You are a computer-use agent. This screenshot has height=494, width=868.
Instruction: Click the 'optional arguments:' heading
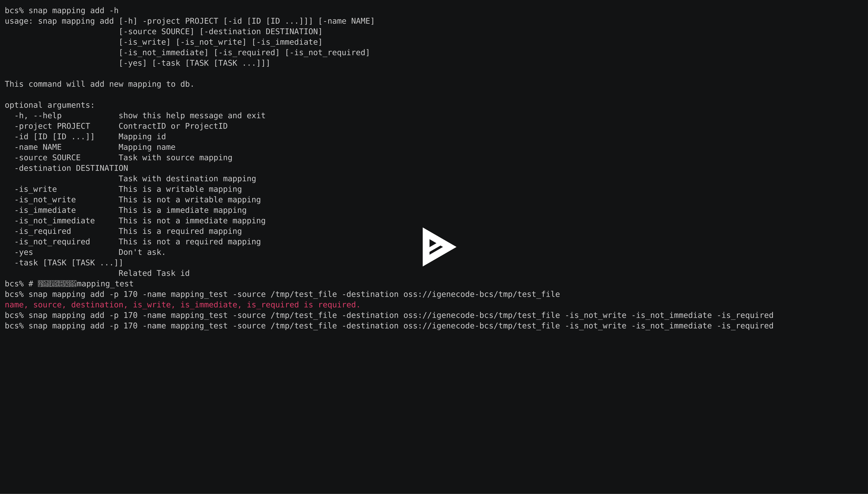(50, 105)
